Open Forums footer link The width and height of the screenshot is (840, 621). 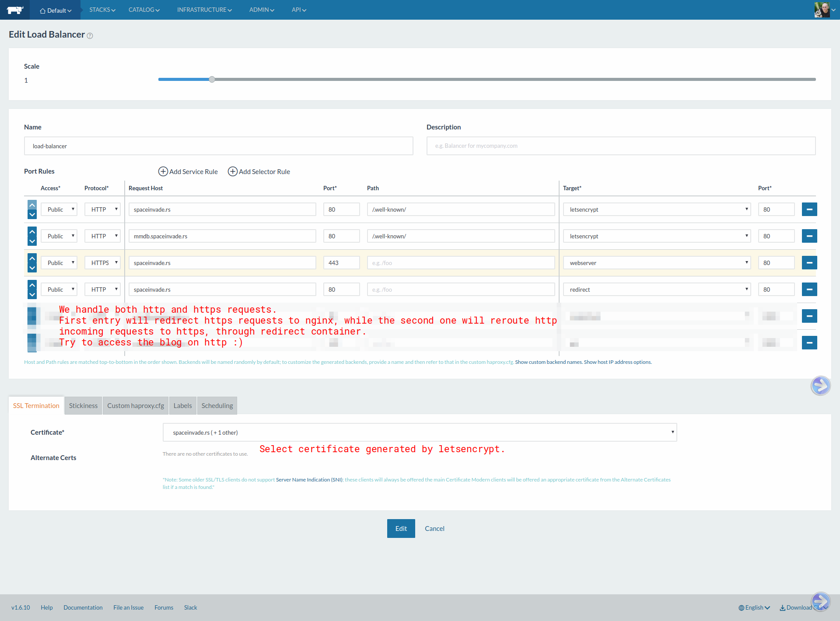pos(164,607)
